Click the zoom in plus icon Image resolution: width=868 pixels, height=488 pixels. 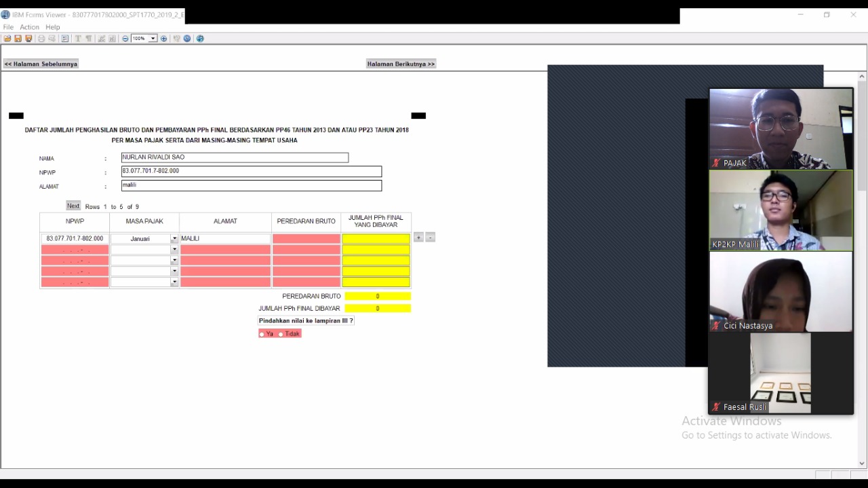(x=163, y=39)
